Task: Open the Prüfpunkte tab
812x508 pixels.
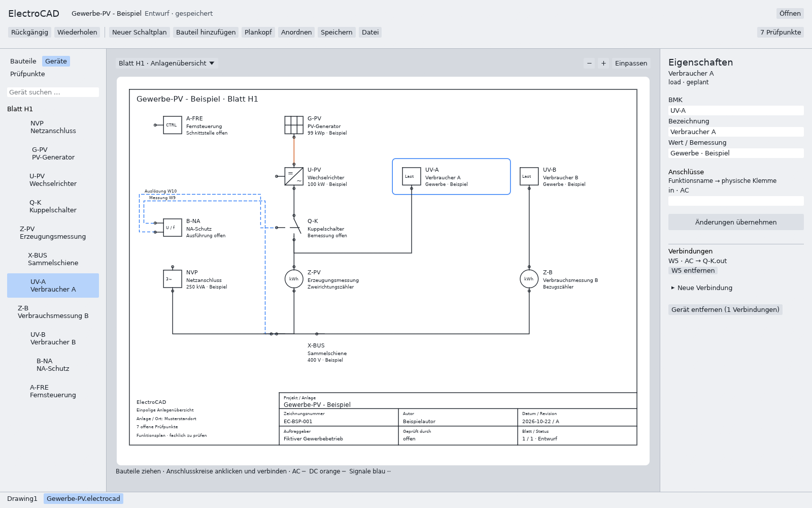Action: (x=27, y=74)
